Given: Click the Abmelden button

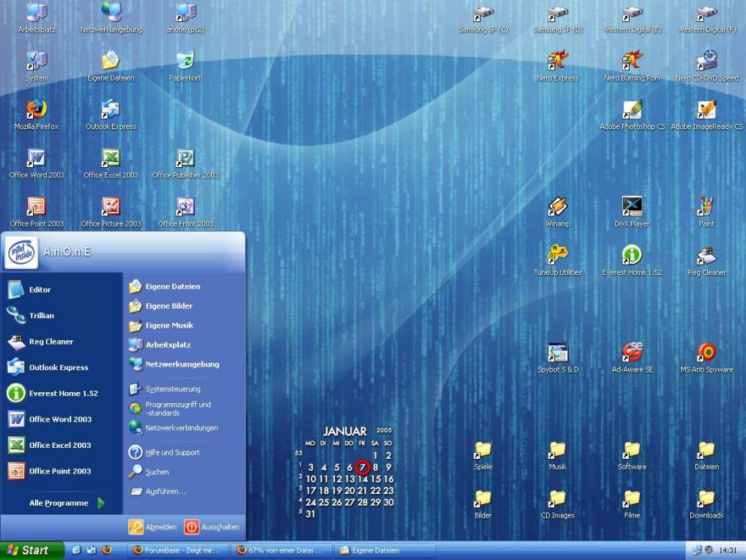Looking at the screenshot, I should pyautogui.click(x=152, y=527).
